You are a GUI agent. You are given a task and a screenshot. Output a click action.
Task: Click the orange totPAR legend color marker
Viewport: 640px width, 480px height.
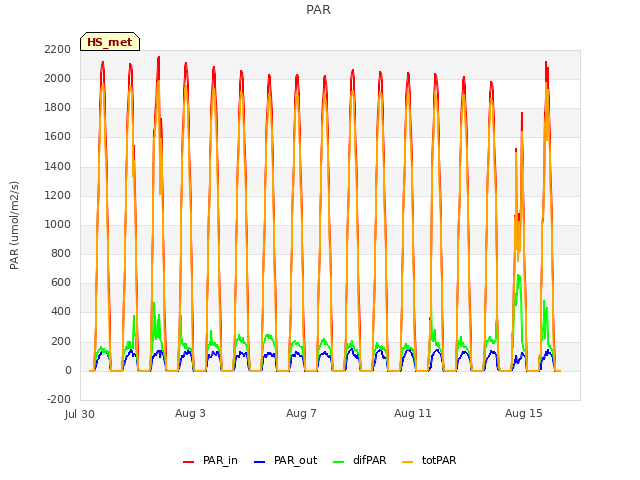click(408, 462)
